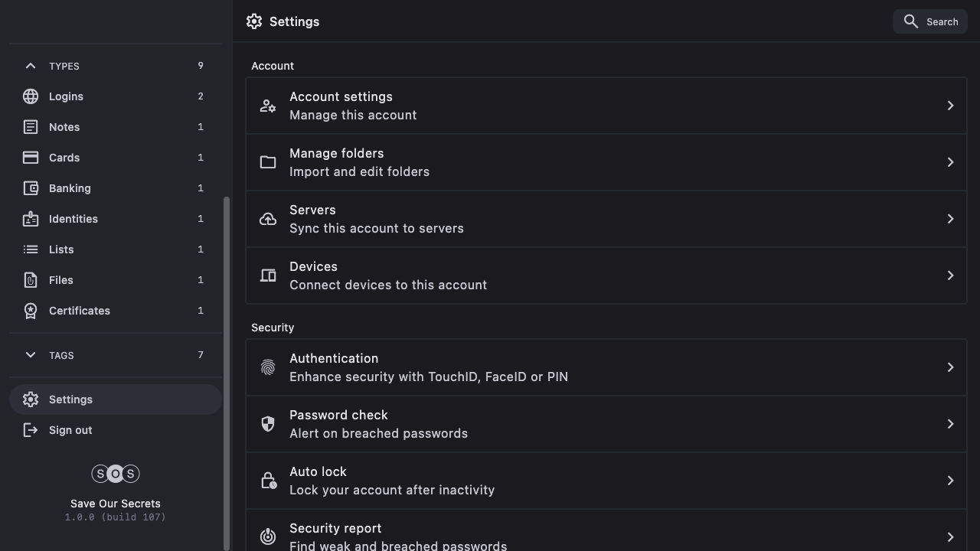Screen dimensions: 980x551
Task: Select Notes in the sidebar
Action: click(x=64, y=127)
